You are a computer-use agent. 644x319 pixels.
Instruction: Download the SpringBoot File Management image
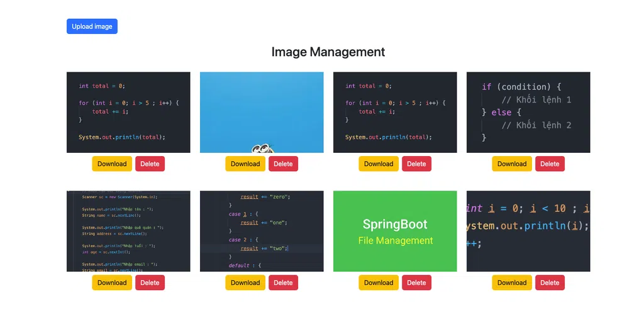pos(379,283)
